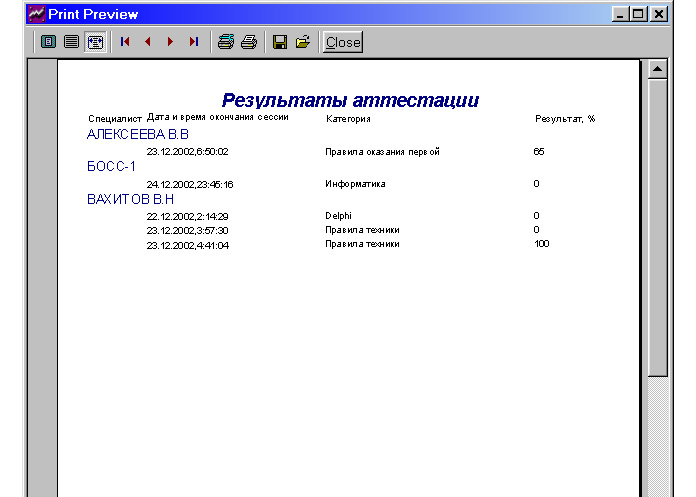Maximize the Print Preview window
This screenshot has width=696, height=497.
coord(640,14)
